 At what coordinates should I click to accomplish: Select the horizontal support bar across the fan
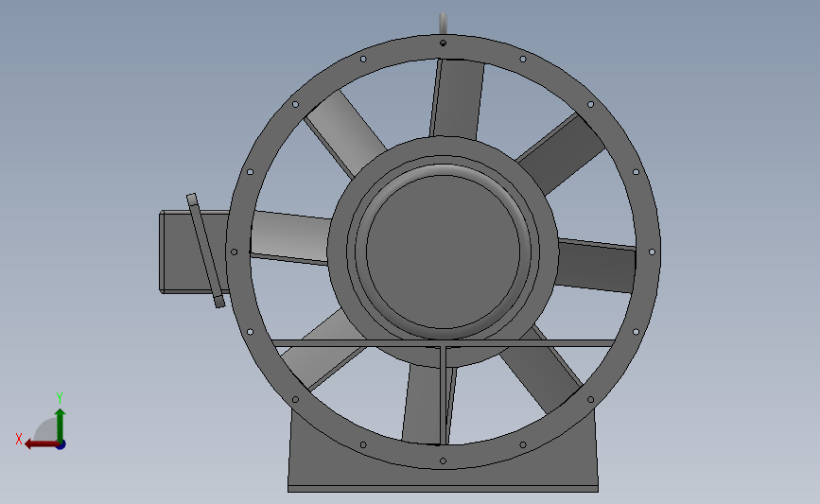(443, 343)
